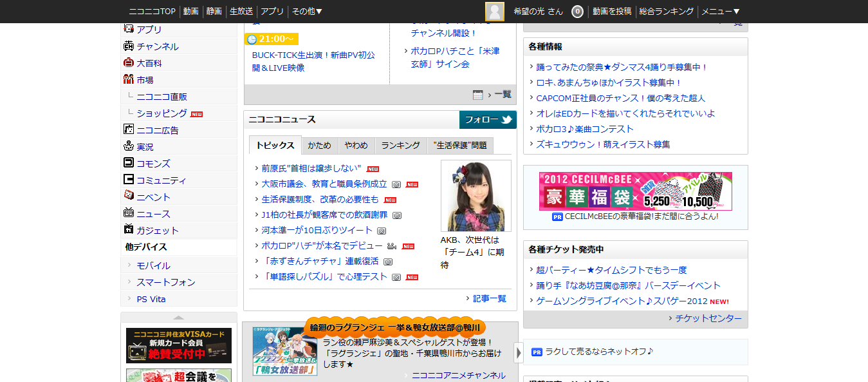Viewport: 868px width, 382px height.
Task: Collapse sidebar section with the up arrow
Action: pos(179,317)
